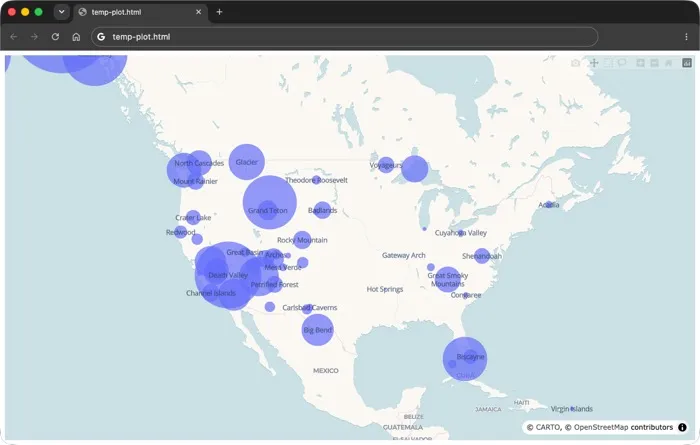Click the Redwood marker
This screenshot has width=700, height=445.
[x=180, y=232]
